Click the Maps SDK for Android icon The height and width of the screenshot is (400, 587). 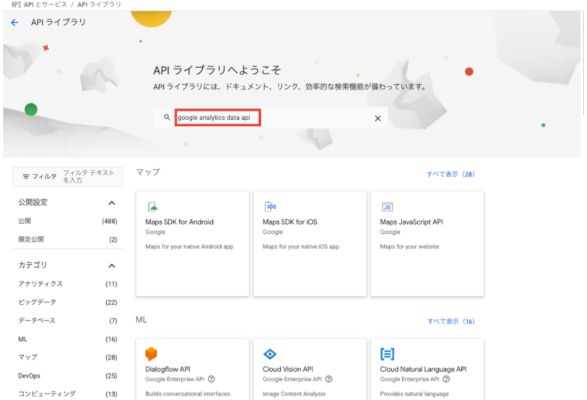[x=153, y=207]
